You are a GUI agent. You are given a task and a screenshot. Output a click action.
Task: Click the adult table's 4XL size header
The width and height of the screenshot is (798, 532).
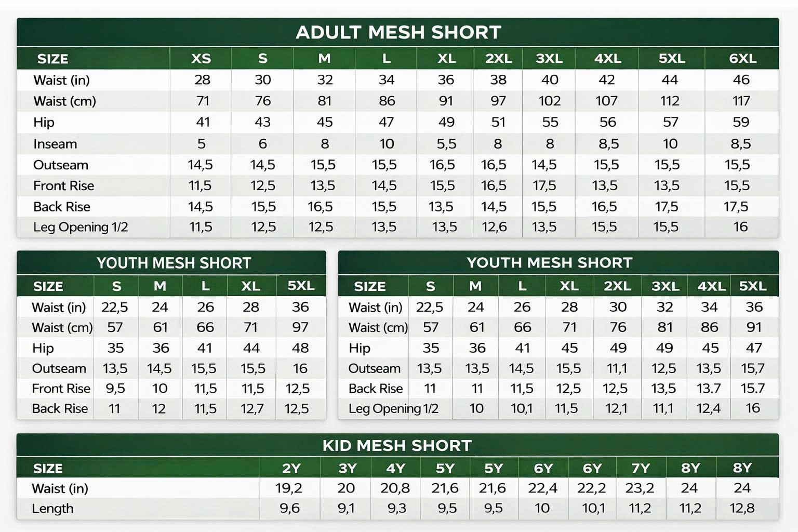click(x=607, y=59)
